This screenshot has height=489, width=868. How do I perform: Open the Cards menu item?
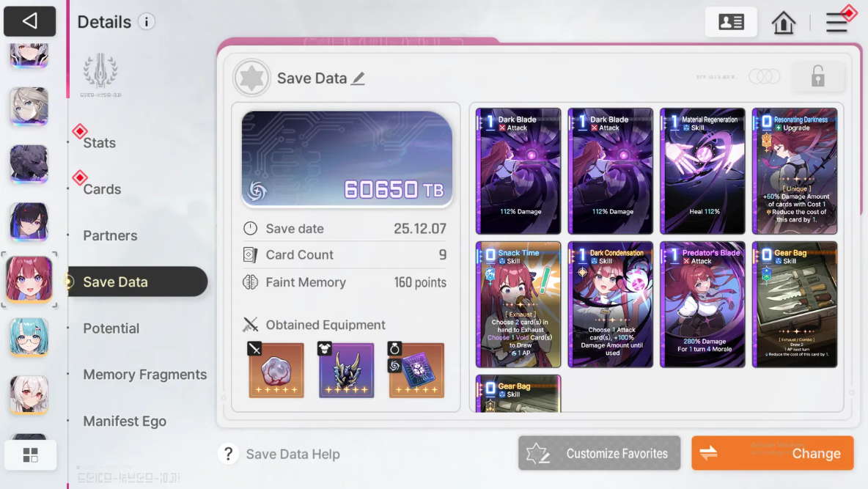click(x=102, y=189)
